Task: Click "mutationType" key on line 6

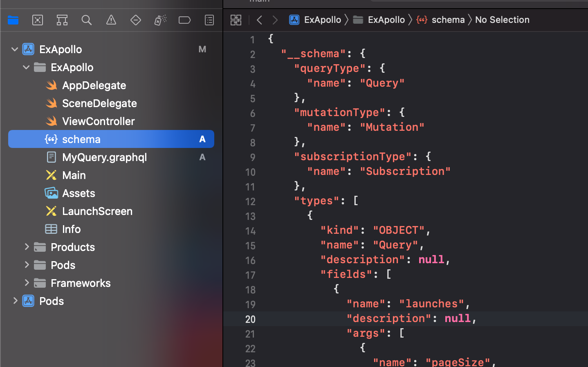Action: click(x=339, y=112)
